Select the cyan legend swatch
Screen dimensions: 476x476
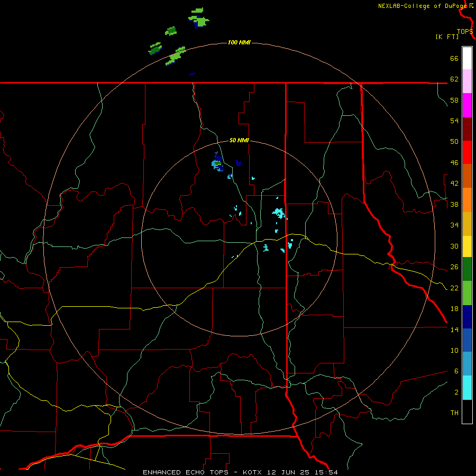pos(467,388)
